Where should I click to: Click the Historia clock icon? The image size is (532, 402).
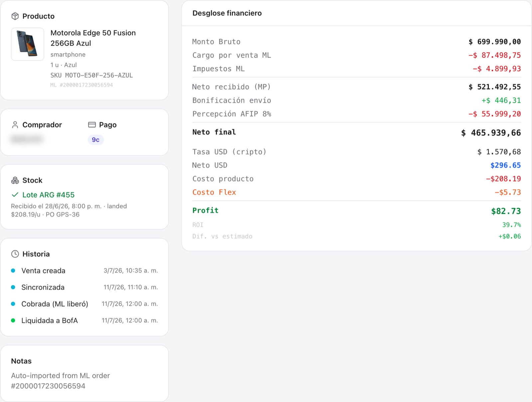15,254
